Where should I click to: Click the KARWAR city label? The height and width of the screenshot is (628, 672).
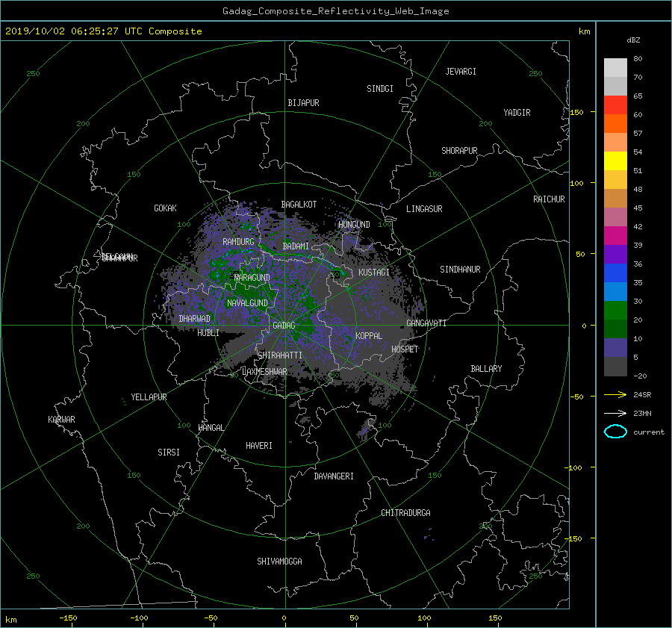pos(61,420)
